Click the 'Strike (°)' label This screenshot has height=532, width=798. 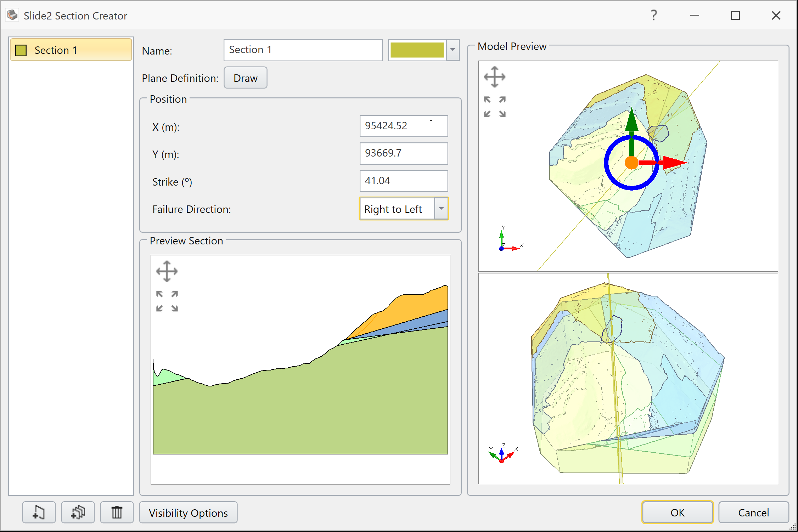tap(172, 182)
